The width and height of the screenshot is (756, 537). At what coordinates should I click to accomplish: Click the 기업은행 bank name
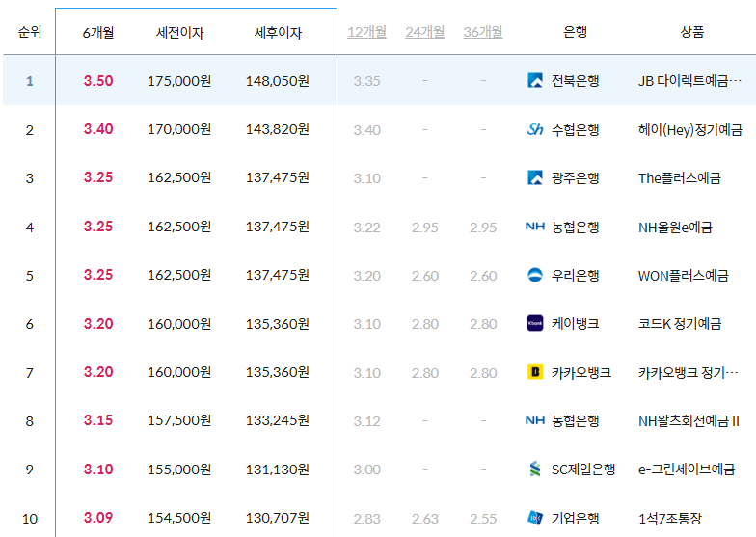click(x=575, y=519)
